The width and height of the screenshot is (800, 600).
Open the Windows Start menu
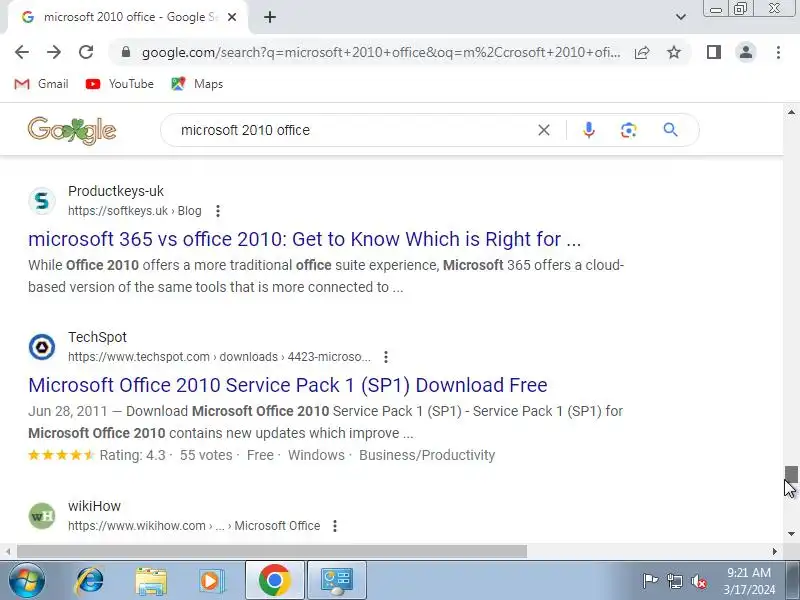(x=27, y=581)
